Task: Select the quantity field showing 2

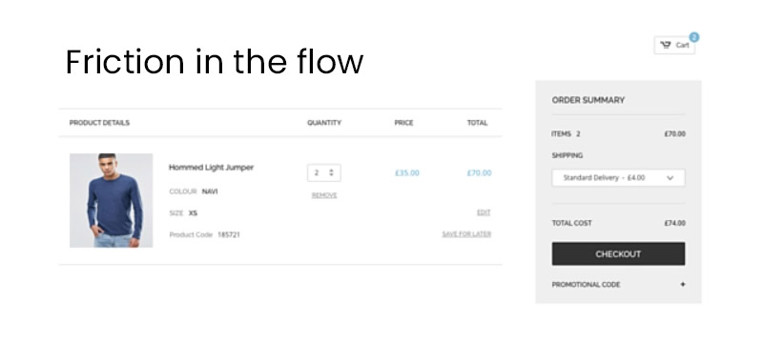Action: (324, 173)
